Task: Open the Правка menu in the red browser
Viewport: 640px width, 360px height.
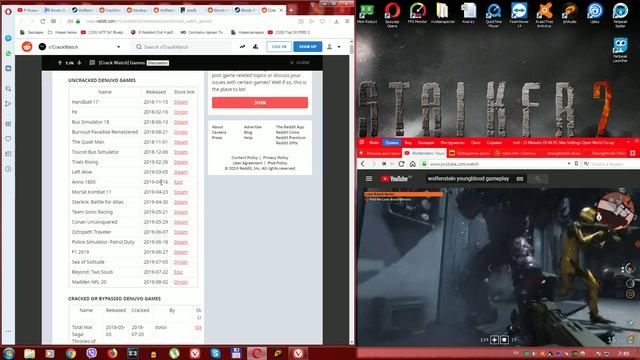Action: (391, 142)
